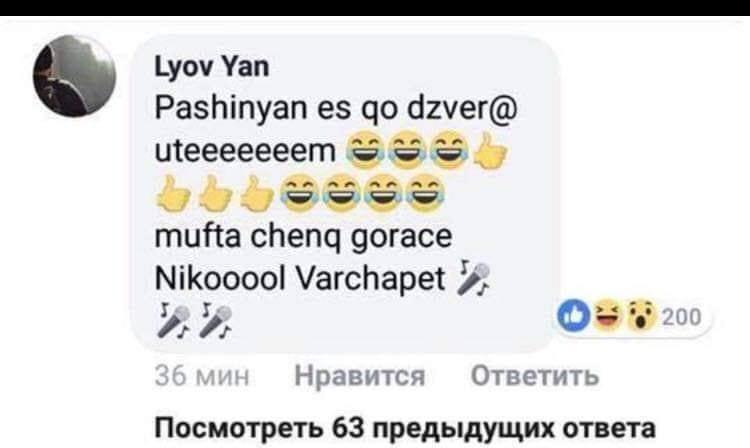This screenshot has height=448, width=750.
Task: Open Lyov Yan's profile avatar picture
Action: pos(74,76)
